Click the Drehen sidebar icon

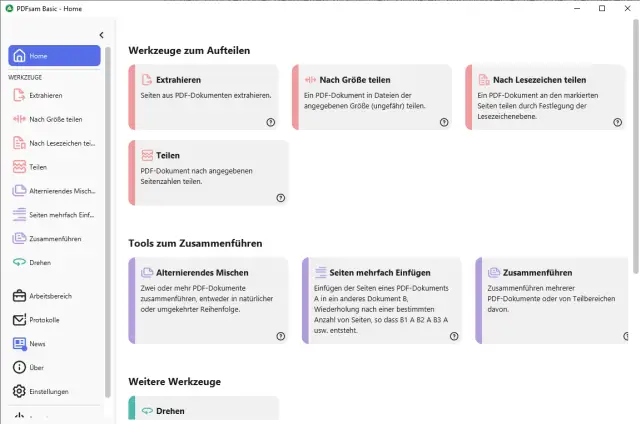(x=19, y=263)
